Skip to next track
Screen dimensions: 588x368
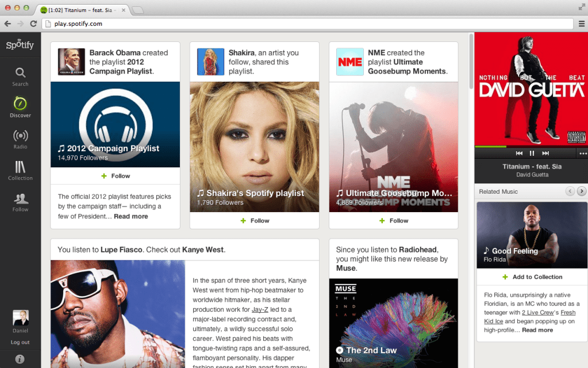545,153
